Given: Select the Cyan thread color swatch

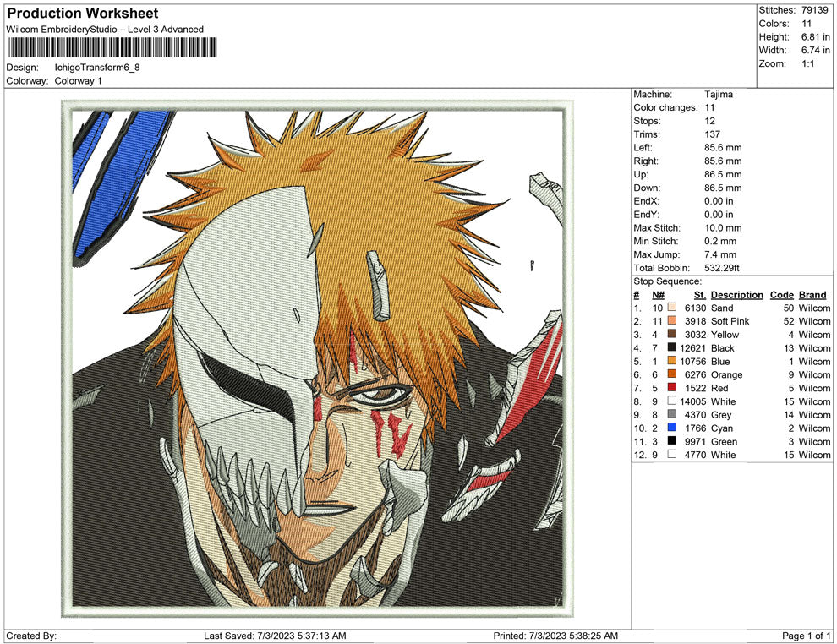Looking at the screenshot, I should (672, 428).
